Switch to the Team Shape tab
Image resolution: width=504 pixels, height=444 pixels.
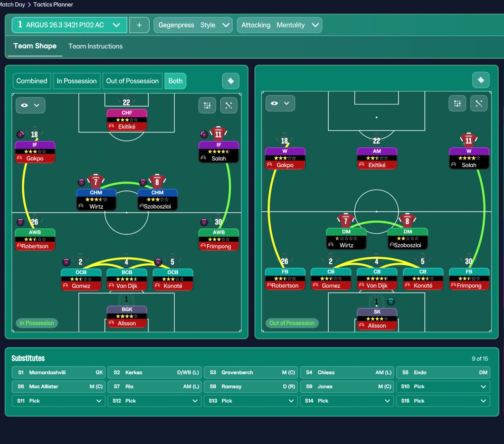pyautogui.click(x=35, y=46)
